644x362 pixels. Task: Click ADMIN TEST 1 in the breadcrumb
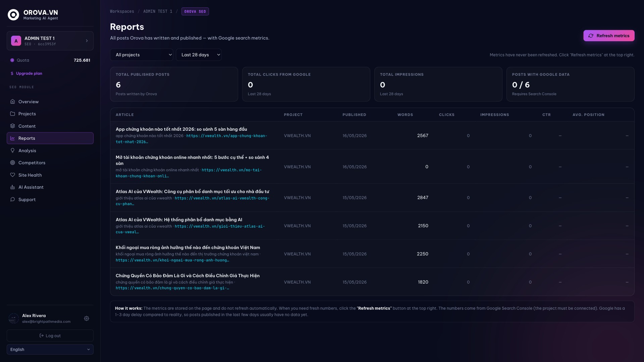tap(158, 11)
